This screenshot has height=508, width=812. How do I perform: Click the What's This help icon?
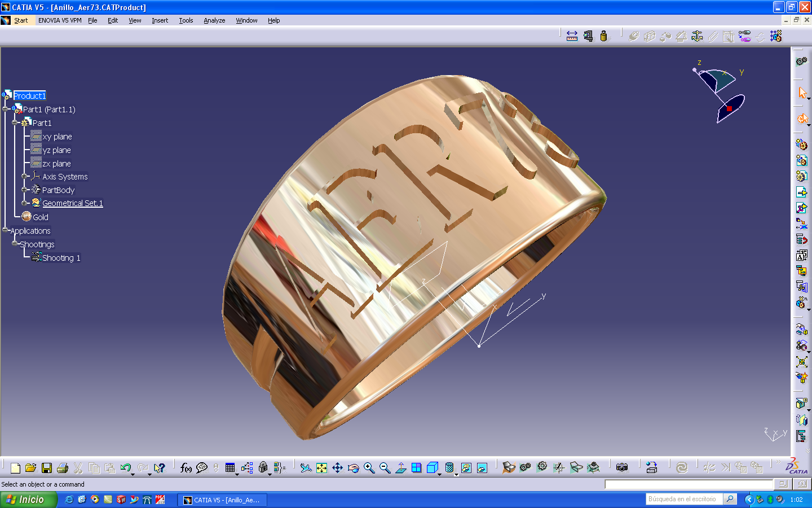click(x=160, y=468)
